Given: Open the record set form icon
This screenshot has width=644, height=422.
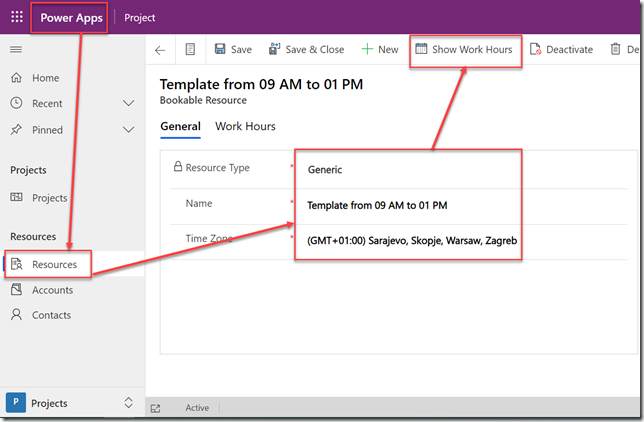Looking at the screenshot, I should click(x=190, y=49).
